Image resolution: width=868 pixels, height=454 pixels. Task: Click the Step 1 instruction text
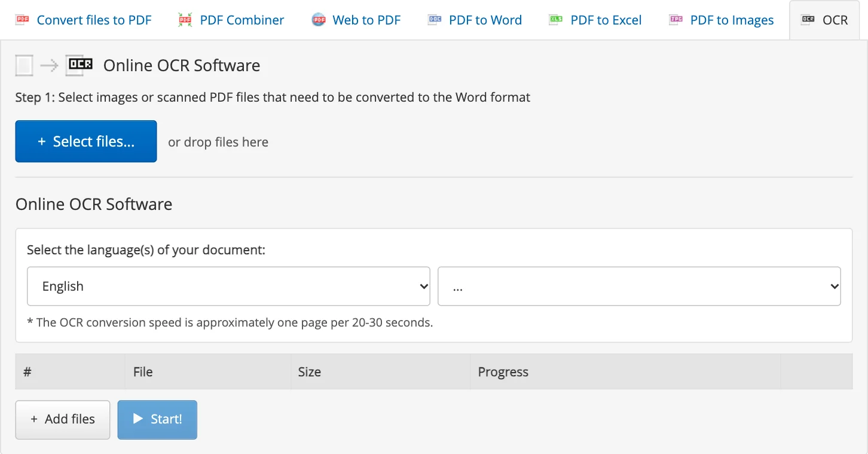coord(273,97)
